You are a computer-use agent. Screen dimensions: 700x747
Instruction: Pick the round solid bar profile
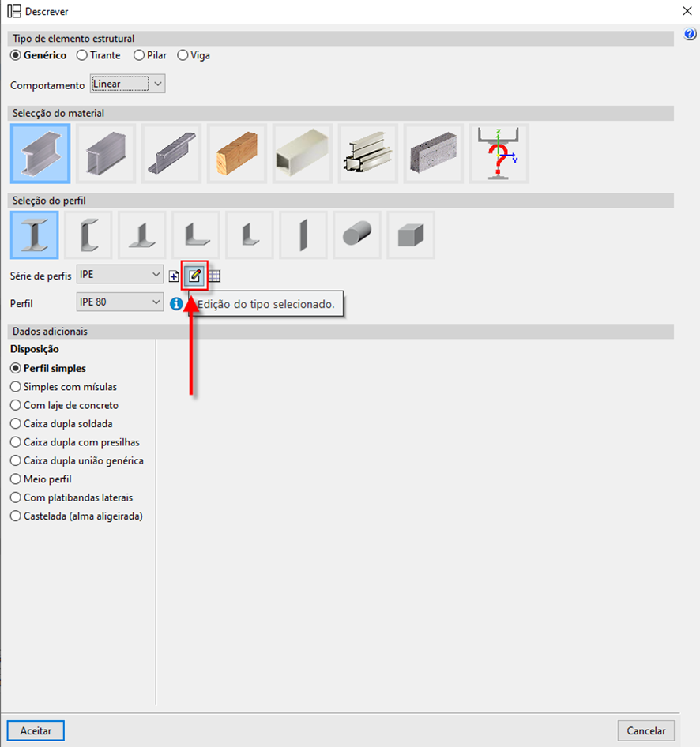(x=357, y=235)
